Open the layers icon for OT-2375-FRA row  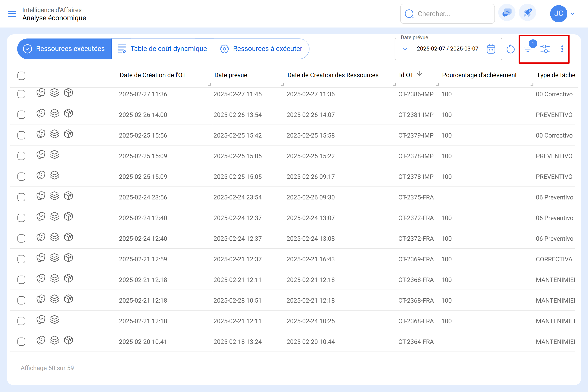(55, 196)
